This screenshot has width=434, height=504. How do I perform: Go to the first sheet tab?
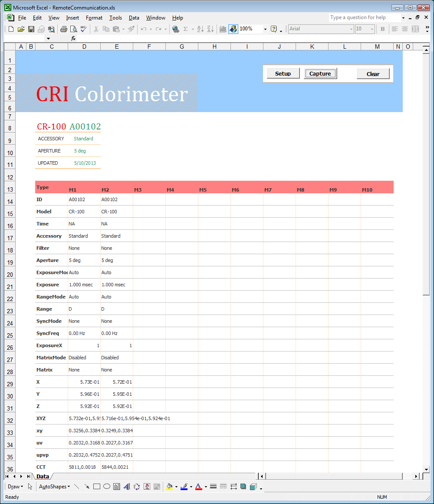click(x=7, y=476)
